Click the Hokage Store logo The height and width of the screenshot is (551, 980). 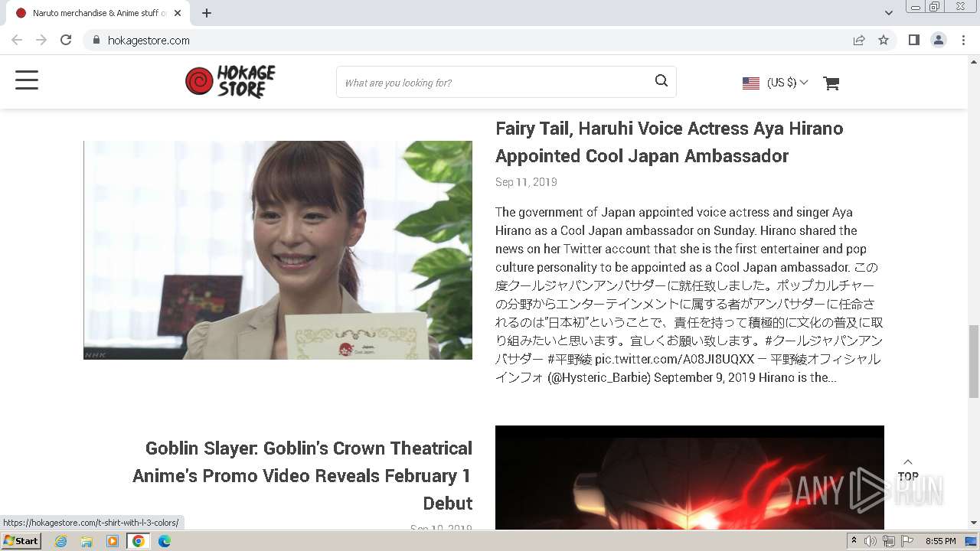click(230, 82)
